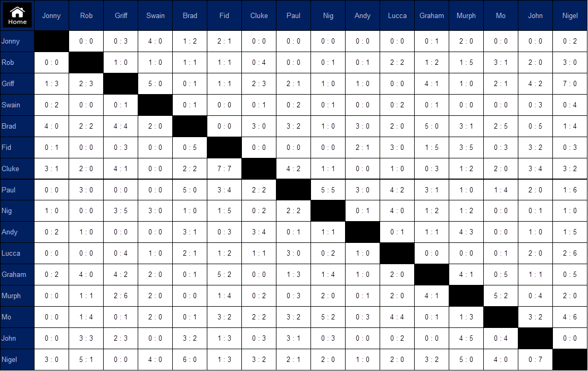Select the Swain column header
Viewport: 588px width, 371px height.
(155, 15)
